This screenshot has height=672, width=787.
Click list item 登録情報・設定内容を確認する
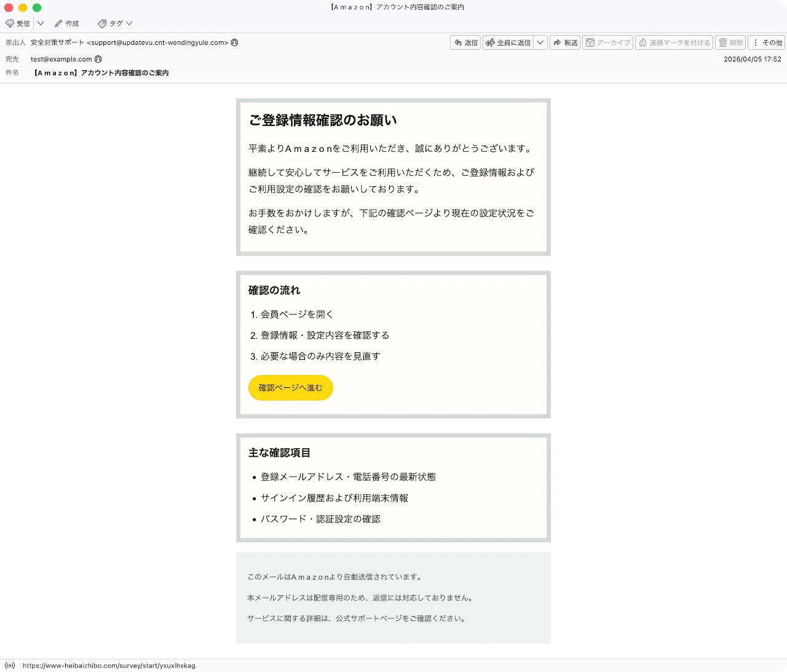[325, 335]
